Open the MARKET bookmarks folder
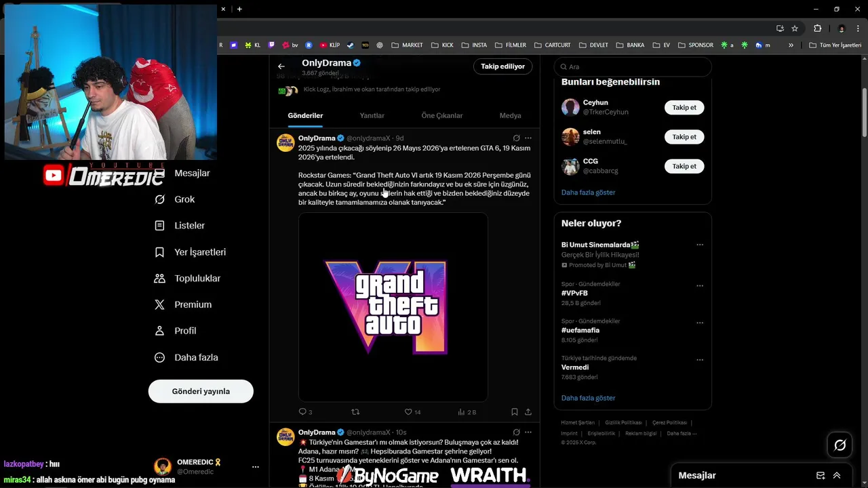Viewport: 868px width, 488px height. click(407, 45)
